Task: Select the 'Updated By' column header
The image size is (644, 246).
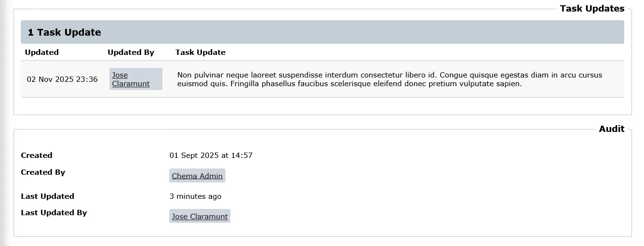Action: point(131,52)
